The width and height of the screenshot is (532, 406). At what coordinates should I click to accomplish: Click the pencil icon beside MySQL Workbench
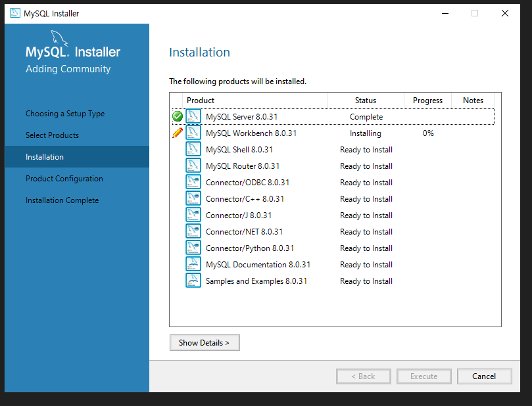[178, 133]
